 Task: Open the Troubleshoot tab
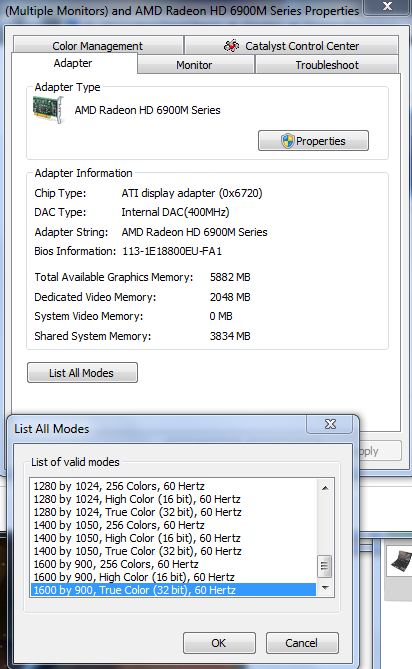point(327,65)
